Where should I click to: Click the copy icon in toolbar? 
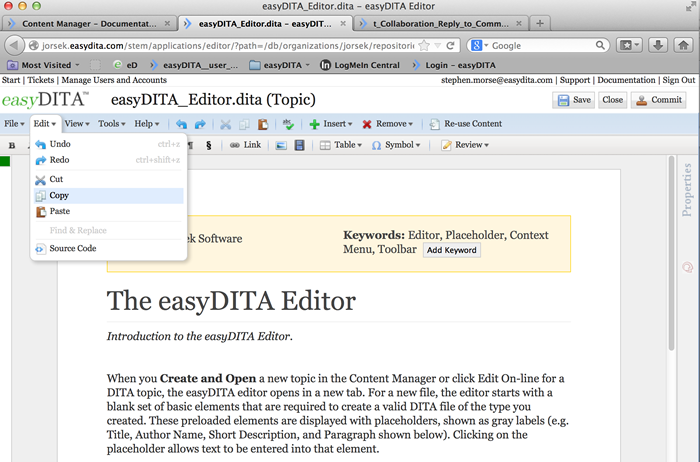point(244,124)
